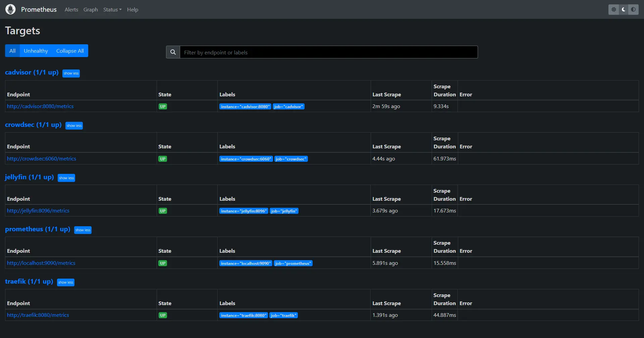Click the job="traefik" label badge
The image size is (644, 338).
point(283,316)
